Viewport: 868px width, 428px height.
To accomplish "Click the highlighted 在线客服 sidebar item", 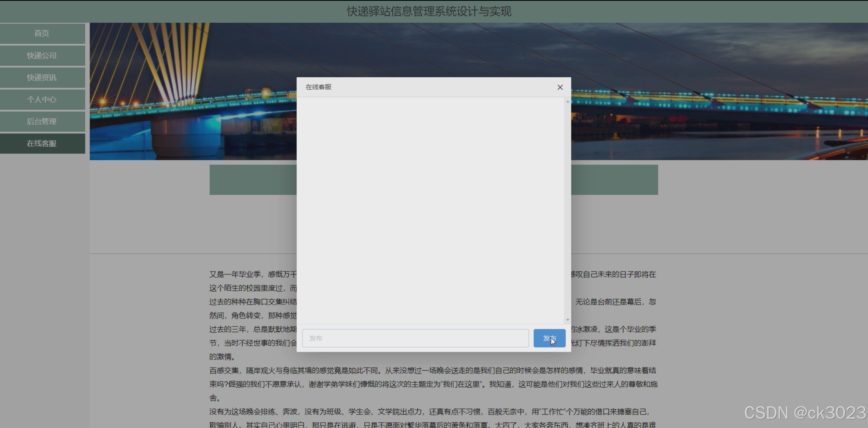I will 42,143.
